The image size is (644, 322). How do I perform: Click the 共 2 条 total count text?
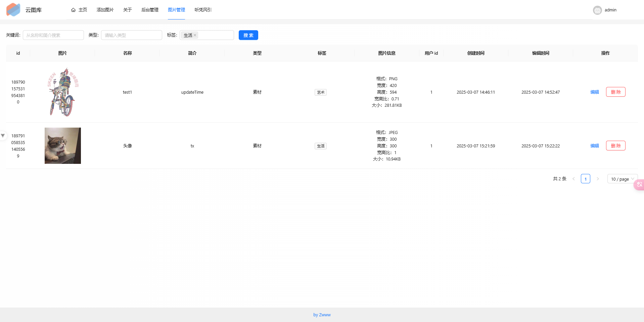pyautogui.click(x=560, y=179)
